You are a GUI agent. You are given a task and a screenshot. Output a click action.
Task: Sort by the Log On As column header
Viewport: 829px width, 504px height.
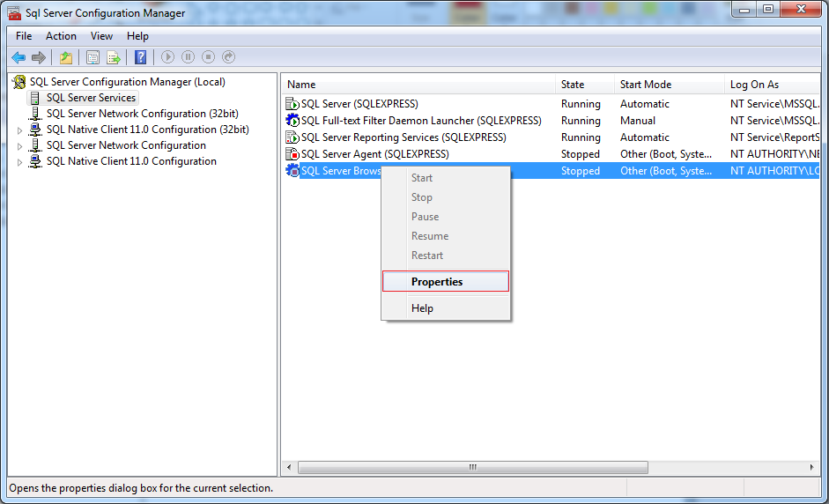pos(772,85)
